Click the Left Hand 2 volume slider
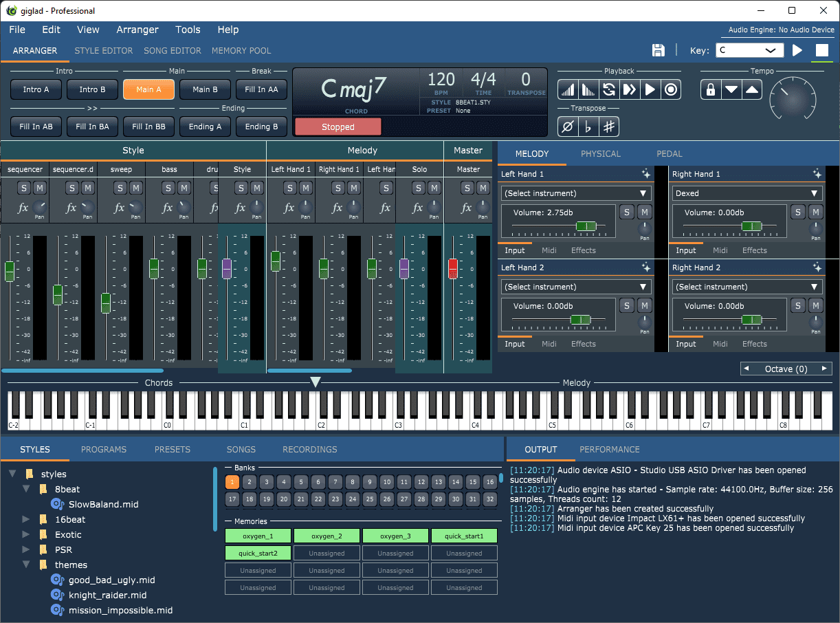The height and width of the screenshot is (623, 840). point(579,319)
